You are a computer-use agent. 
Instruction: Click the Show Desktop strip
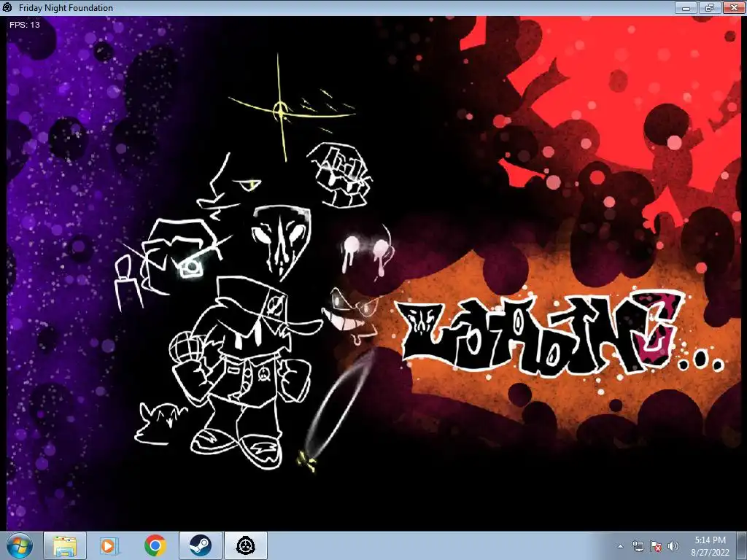coord(741,546)
